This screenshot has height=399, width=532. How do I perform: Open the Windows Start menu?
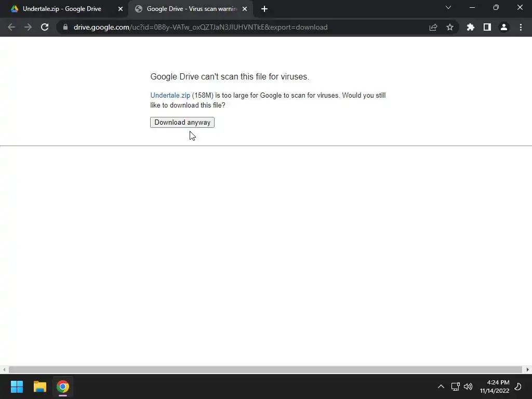17,387
